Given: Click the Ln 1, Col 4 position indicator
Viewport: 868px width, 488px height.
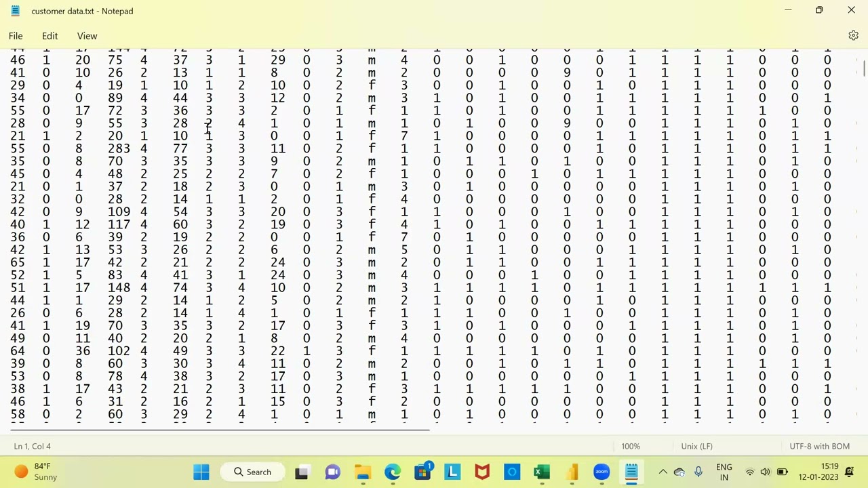Looking at the screenshot, I should pos(32,446).
